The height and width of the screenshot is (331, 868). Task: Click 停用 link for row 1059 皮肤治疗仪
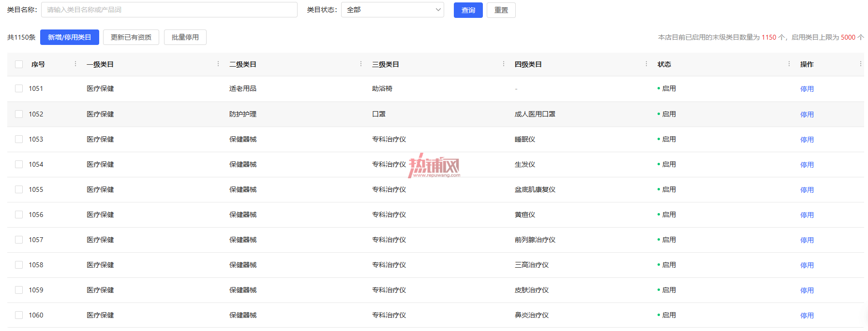807,290
